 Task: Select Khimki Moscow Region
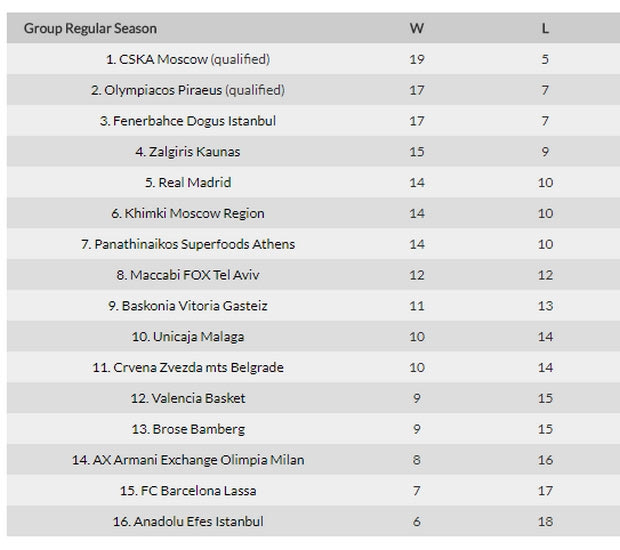pyautogui.click(x=195, y=213)
